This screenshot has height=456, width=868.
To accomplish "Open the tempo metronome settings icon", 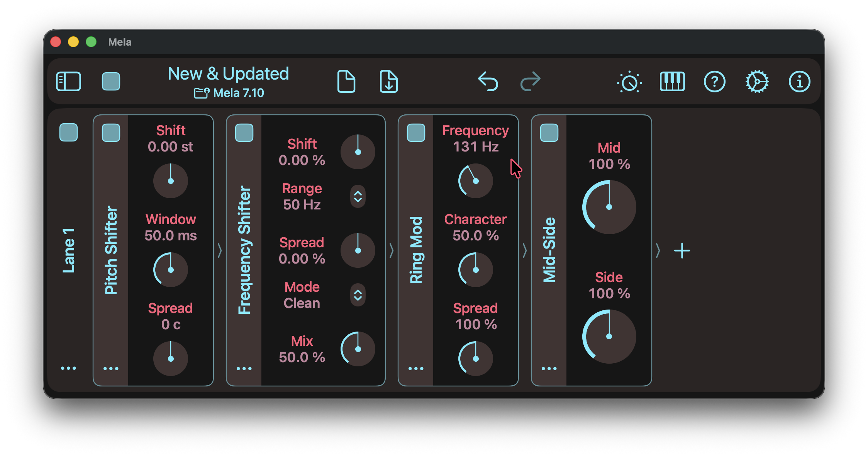I will click(629, 82).
